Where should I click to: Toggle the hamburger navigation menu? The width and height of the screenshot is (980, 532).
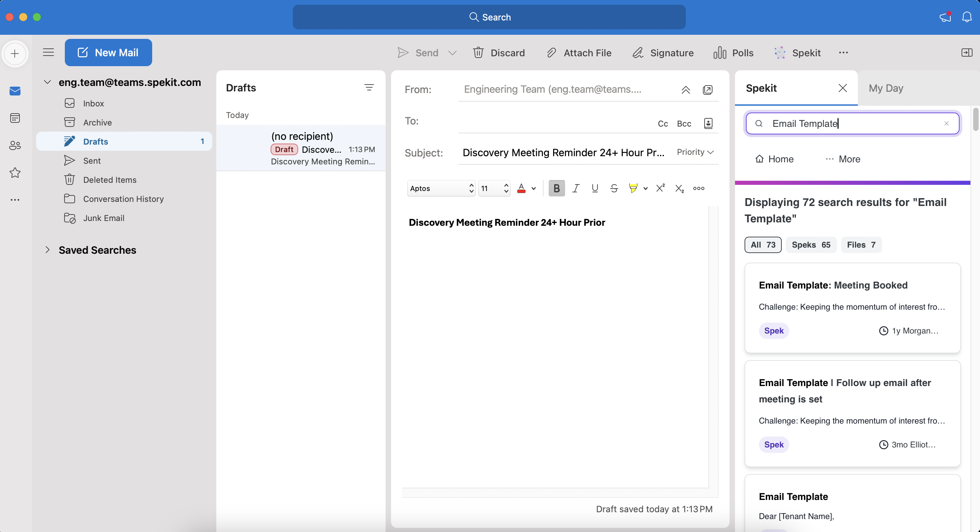pyautogui.click(x=48, y=53)
